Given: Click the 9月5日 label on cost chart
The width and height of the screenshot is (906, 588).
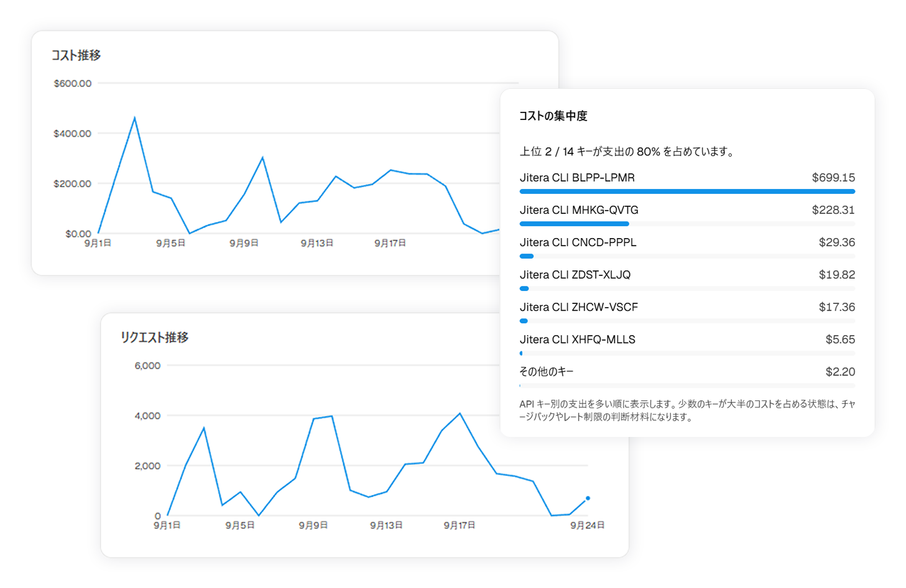Looking at the screenshot, I should click(x=170, y=244).
